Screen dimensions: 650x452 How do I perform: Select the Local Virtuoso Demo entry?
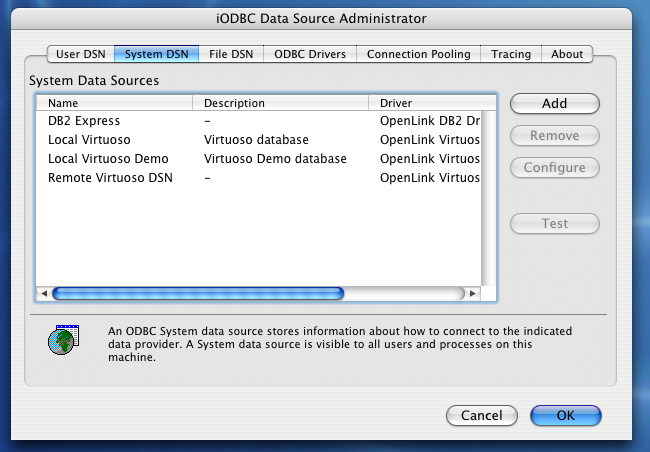pyautogui.click(x=108, y=159)
